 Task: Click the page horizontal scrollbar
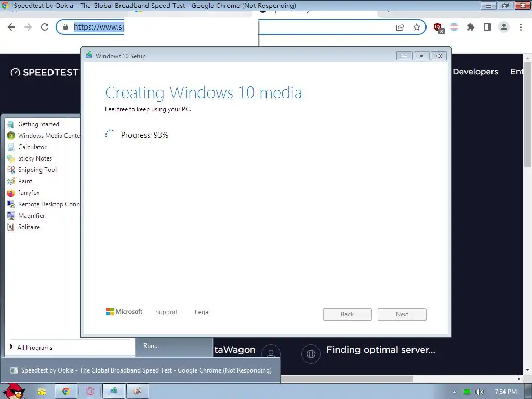pos(346,379)
